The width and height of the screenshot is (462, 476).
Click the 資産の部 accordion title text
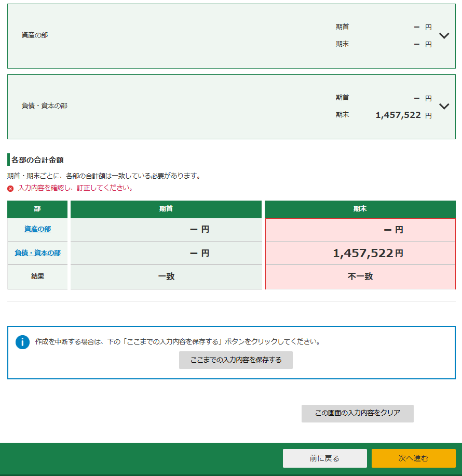click(x=35, y=35)
